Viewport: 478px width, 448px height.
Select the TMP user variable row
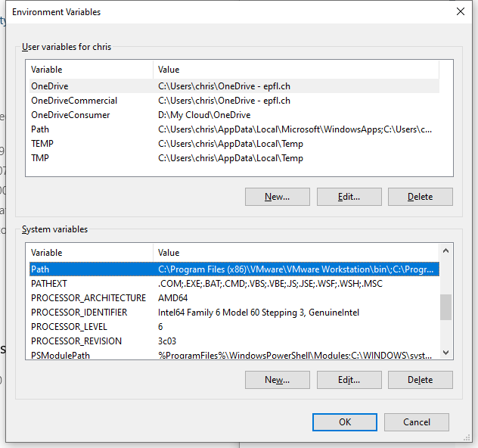point(40,158)
